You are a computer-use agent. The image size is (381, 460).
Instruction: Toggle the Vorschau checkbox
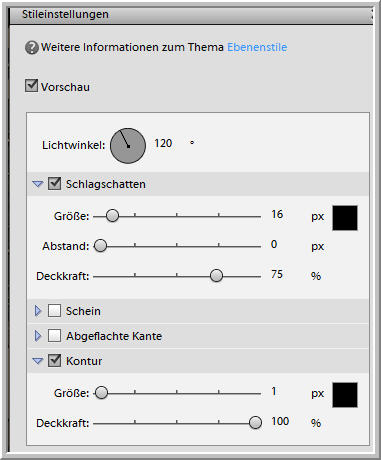[x=31, y=86]
